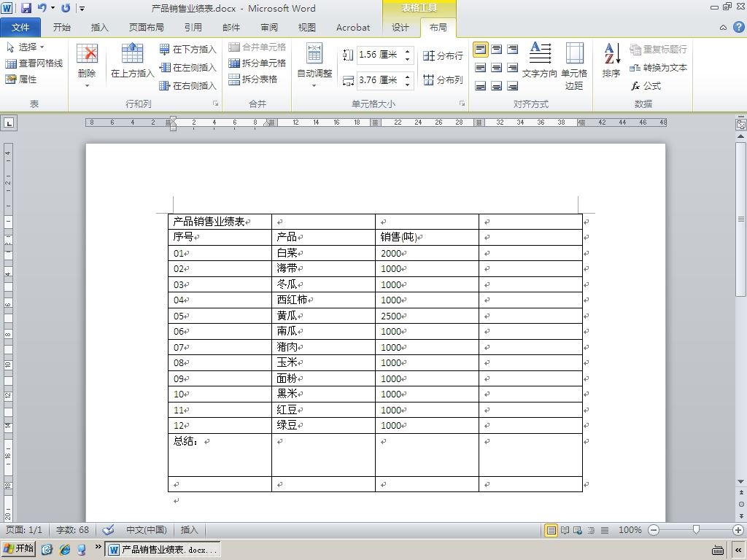The image size is (747, 560).
Task: Zoom in with plus button
Action: [738, 530]
